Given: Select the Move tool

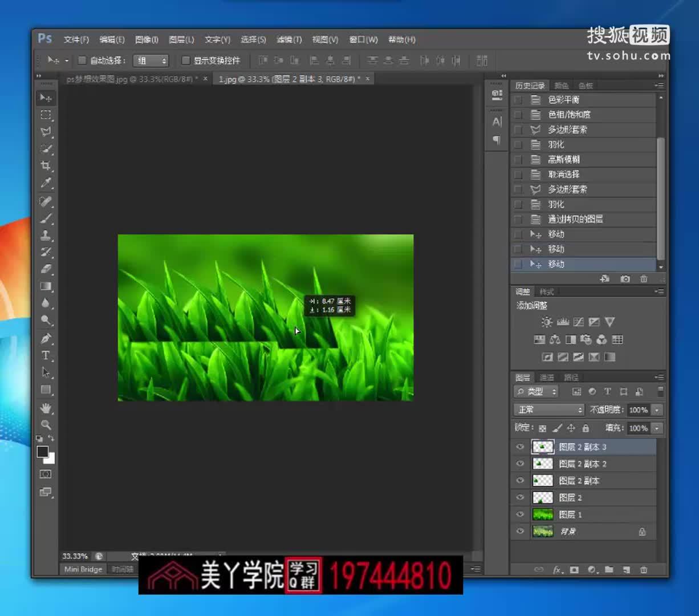Looking at the screenshot, I should coord(46,98).
